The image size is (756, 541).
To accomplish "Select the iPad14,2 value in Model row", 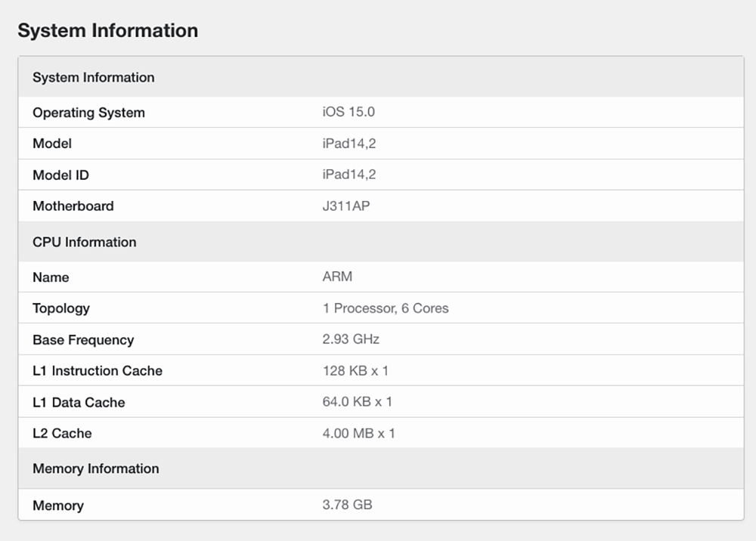I will 349,144.
